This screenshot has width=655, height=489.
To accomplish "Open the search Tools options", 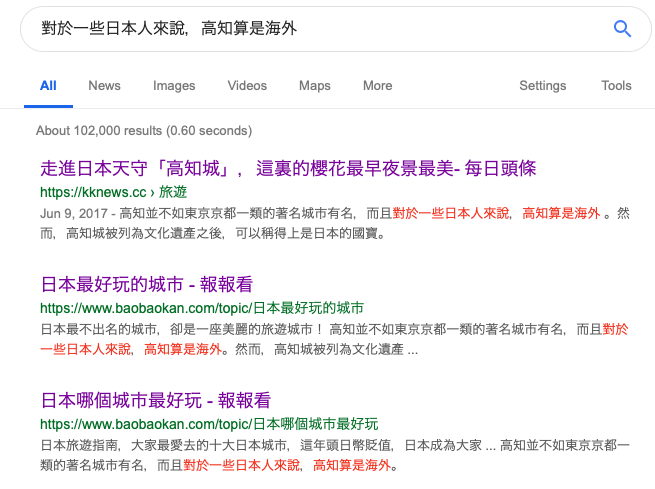I will [616, 86].
